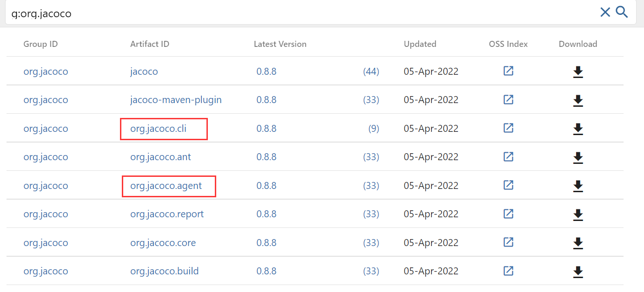Show all (33) versions of org.jacoco.core
644x292 pixels.
tap(371, 243)
